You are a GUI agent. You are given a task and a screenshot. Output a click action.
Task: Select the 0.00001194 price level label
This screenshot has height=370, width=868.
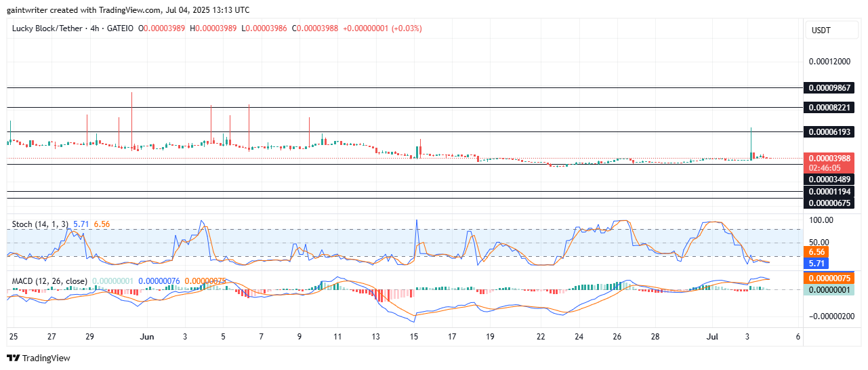pyautogui.click(x=828, y=192)
